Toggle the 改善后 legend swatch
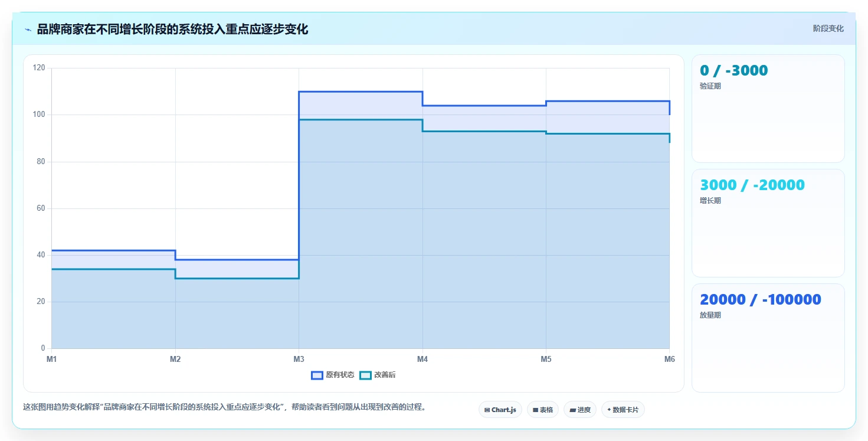Image resolution: width=868 pixels, height=441 pixels. coord(365,375)
